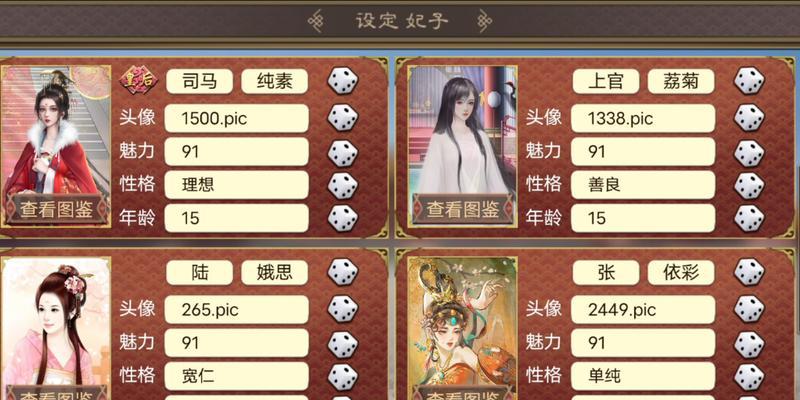Roll dice for 上官荔菊 age
800x400 pixels.
pos(749,218)
